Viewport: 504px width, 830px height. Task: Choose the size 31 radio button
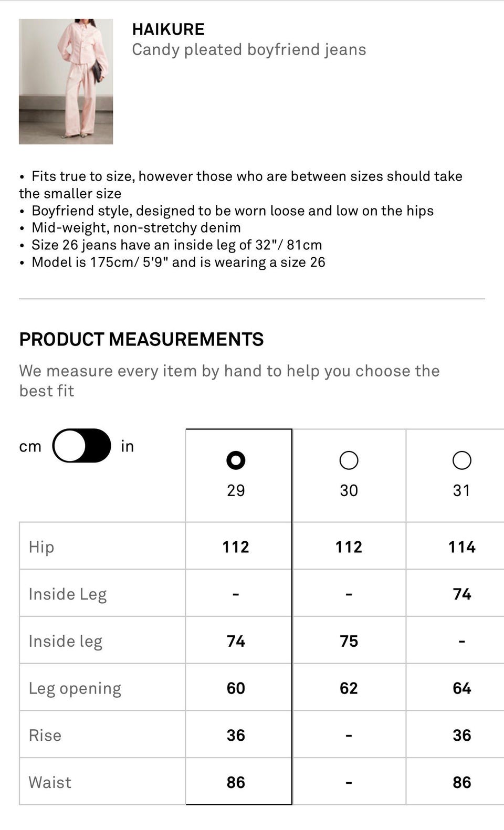pos(461,460)
